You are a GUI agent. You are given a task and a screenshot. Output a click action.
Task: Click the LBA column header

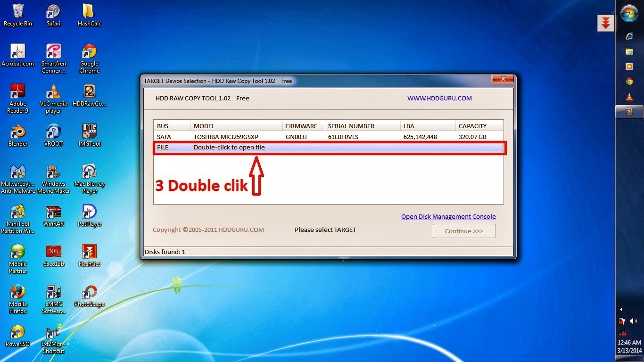pos(428,126)
